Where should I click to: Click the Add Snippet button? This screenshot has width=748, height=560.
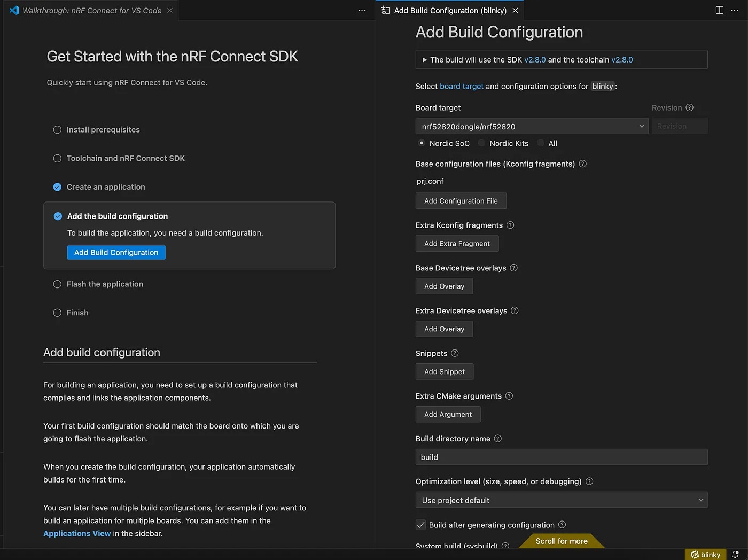tap(445, 372)
